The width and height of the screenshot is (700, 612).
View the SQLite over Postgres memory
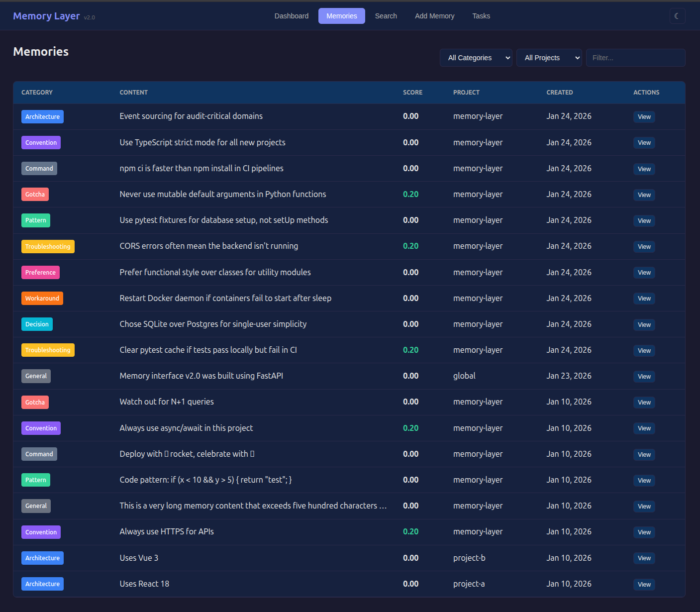pos(644,325)
